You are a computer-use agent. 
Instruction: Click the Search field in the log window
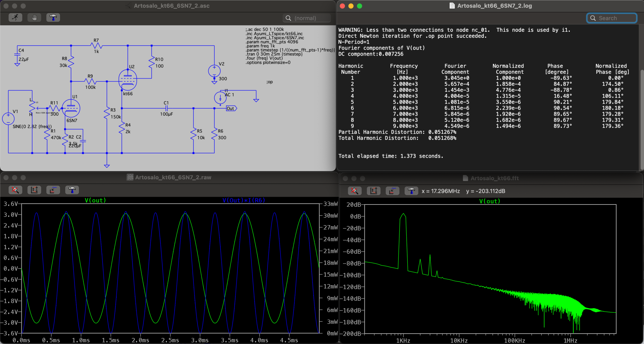pyautogui.click(x=612, y=18)
